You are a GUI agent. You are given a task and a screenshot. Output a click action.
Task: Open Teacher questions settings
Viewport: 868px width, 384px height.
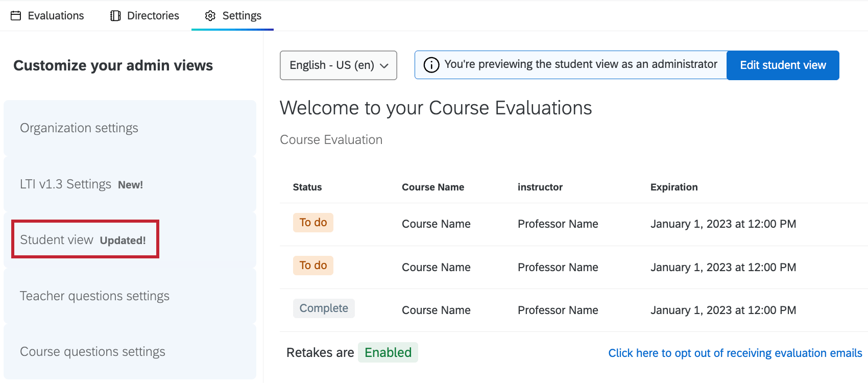coord(94,296)
